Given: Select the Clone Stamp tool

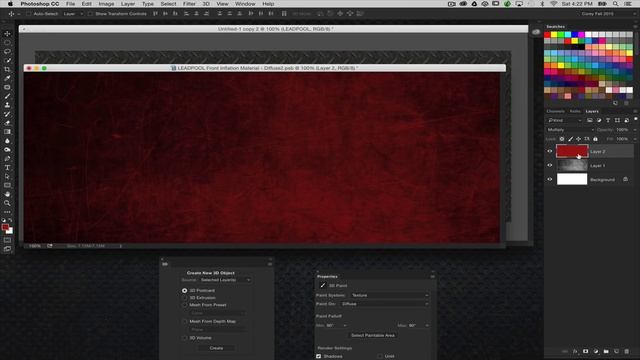Looking at the screenshot, I should pos(7,105).
